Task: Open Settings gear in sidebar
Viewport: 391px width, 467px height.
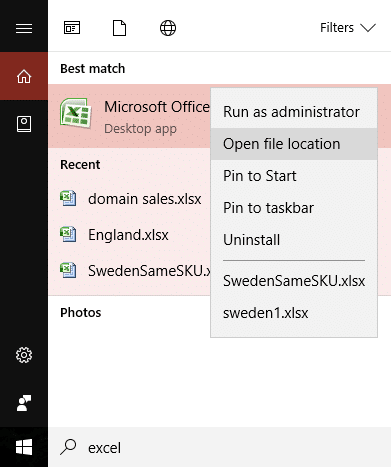Action: click(24, 355)
